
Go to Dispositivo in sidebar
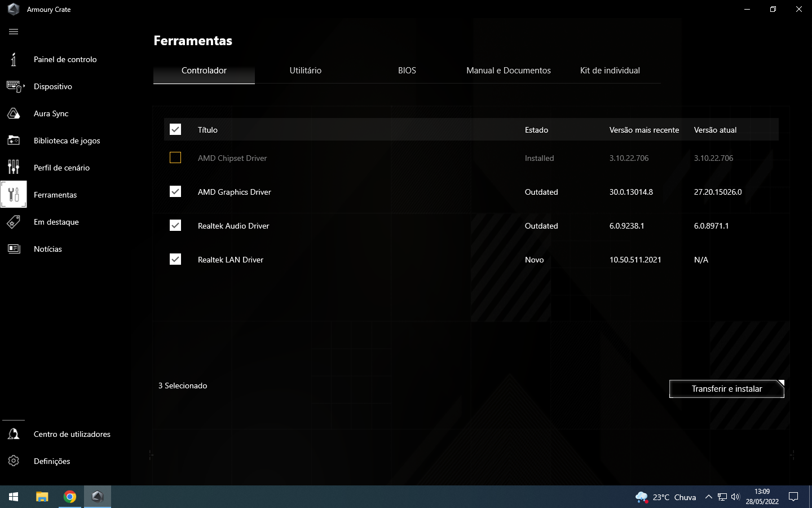53,86
